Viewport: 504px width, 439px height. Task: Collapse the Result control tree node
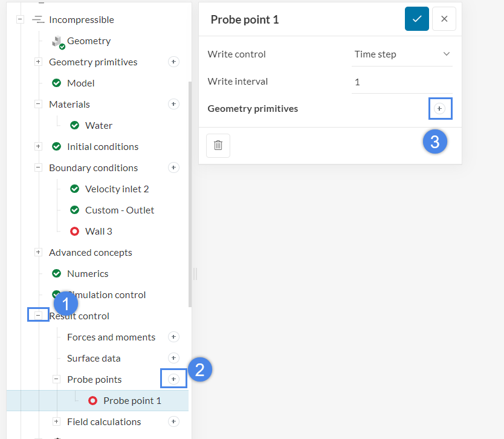38,316
